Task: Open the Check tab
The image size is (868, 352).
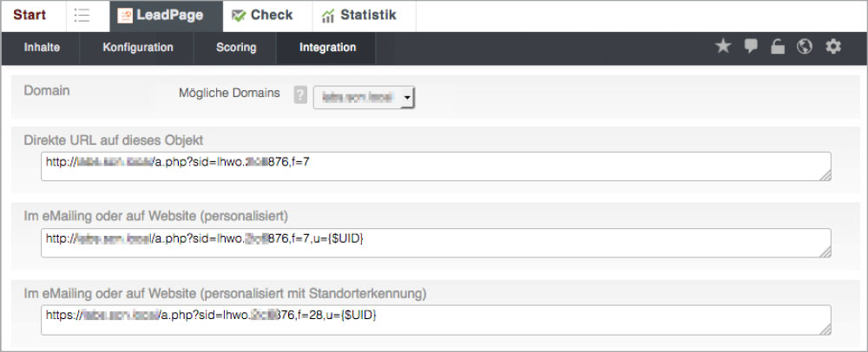Action: tap(267, 16)
